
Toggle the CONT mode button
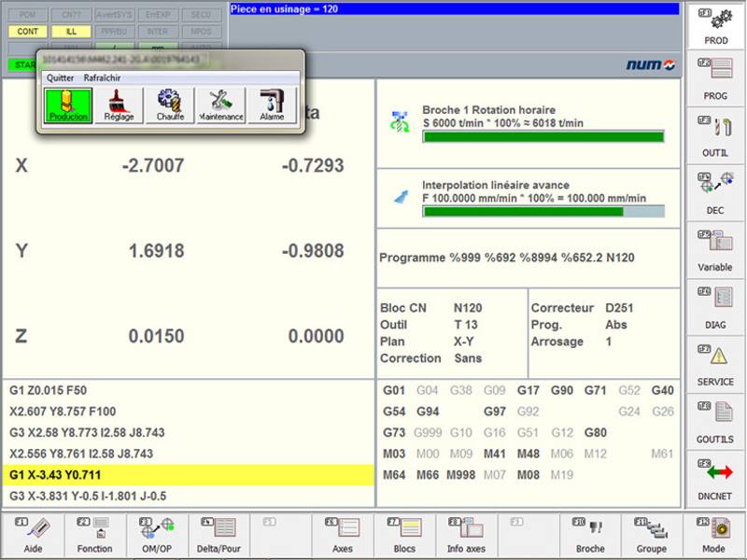click(26, 31)
